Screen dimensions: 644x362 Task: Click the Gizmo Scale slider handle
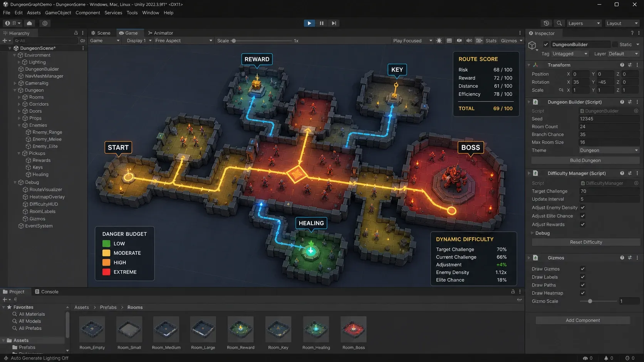590,301
